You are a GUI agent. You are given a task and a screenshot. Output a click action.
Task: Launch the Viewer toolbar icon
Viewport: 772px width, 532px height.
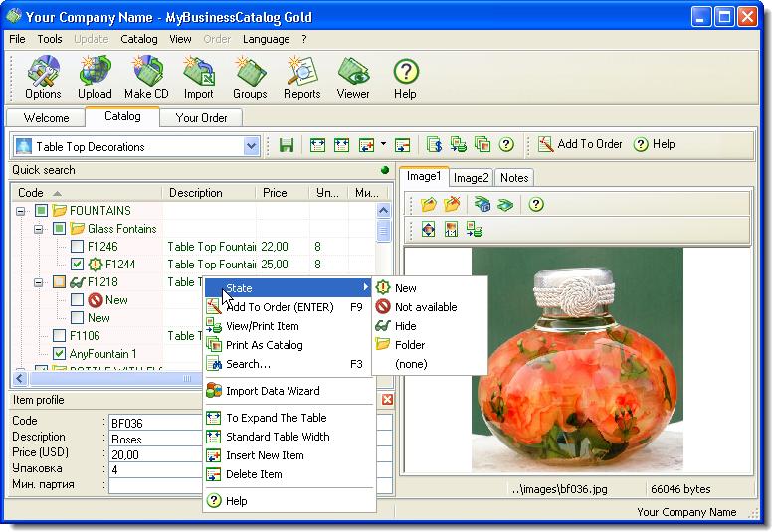[353, 78]
